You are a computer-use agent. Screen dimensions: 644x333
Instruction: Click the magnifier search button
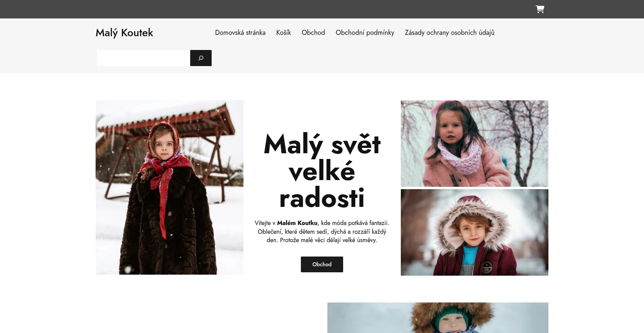[201, 58]
